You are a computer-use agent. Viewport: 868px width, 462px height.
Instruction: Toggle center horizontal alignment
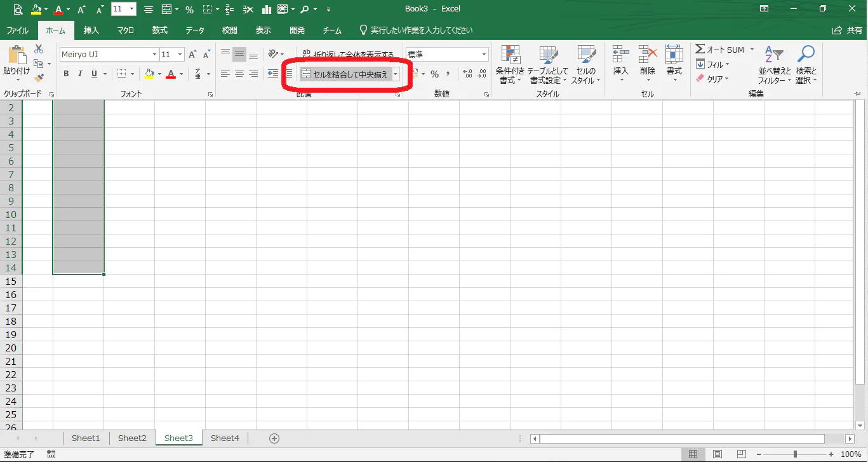239,74
